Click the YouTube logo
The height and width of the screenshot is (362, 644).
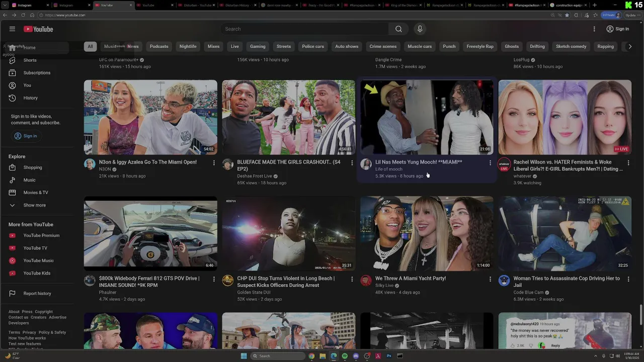(x=38, y=29)
